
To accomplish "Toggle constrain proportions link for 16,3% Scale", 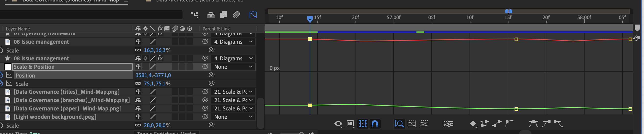I will [138, 50].
